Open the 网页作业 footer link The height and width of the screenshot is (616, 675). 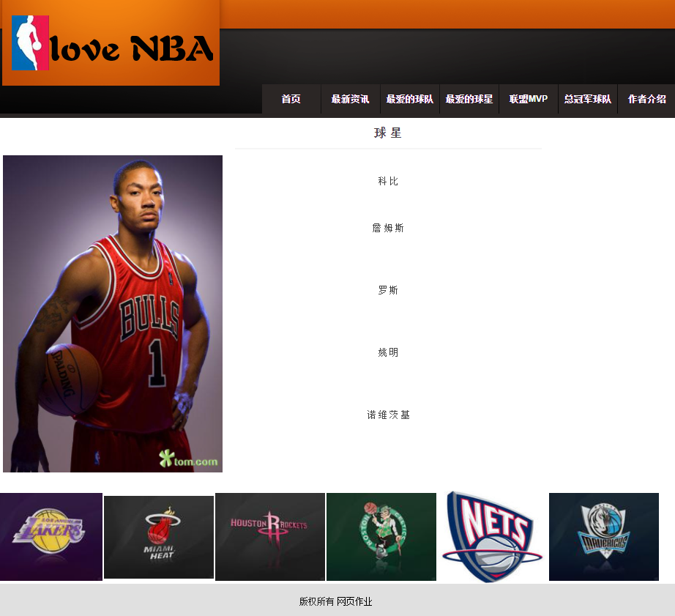tap(354, 601)
